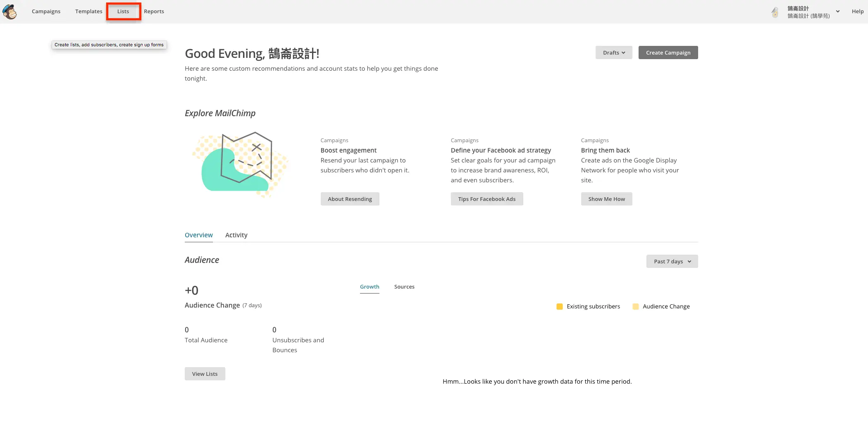Image resolution: width=868 pixels, height=425 pixels.
Task: Open the Reports menu
Action: (154, 11)
